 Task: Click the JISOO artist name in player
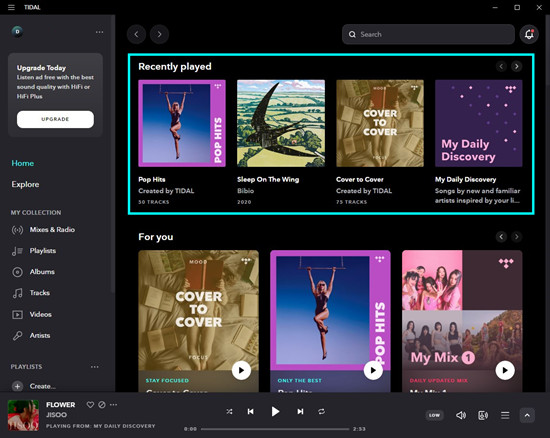click(x=56, y=415)
